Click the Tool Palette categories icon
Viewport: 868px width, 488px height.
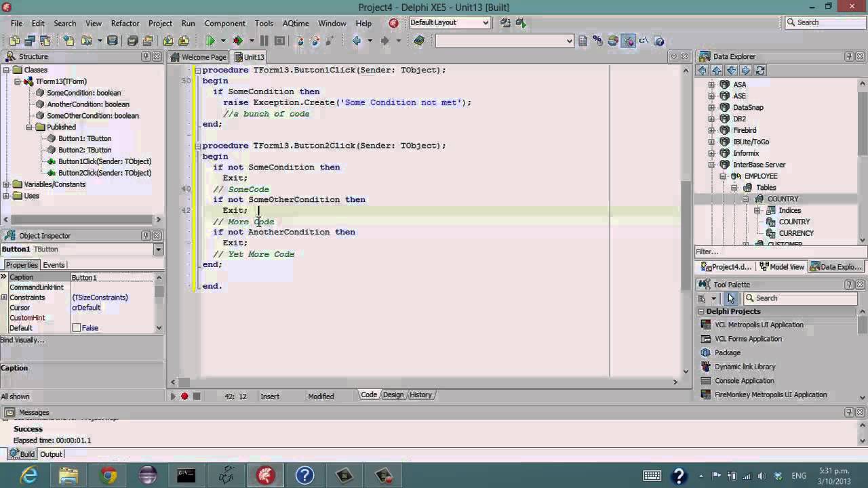[x=703, y=298]
